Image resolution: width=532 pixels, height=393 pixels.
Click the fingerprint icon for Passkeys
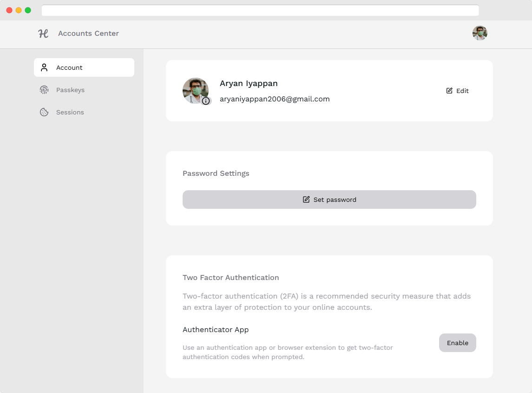tap(44, 90)
